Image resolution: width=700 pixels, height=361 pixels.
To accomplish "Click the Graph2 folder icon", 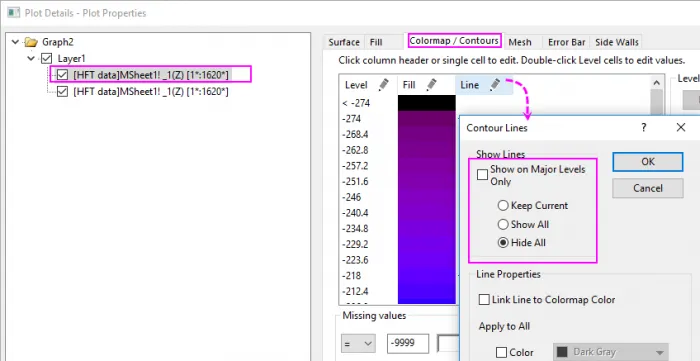I will tap(31, 42).
